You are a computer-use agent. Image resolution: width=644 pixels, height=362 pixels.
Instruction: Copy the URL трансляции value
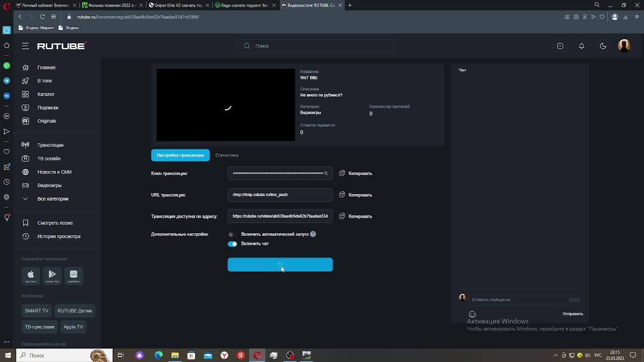(356, 195)
